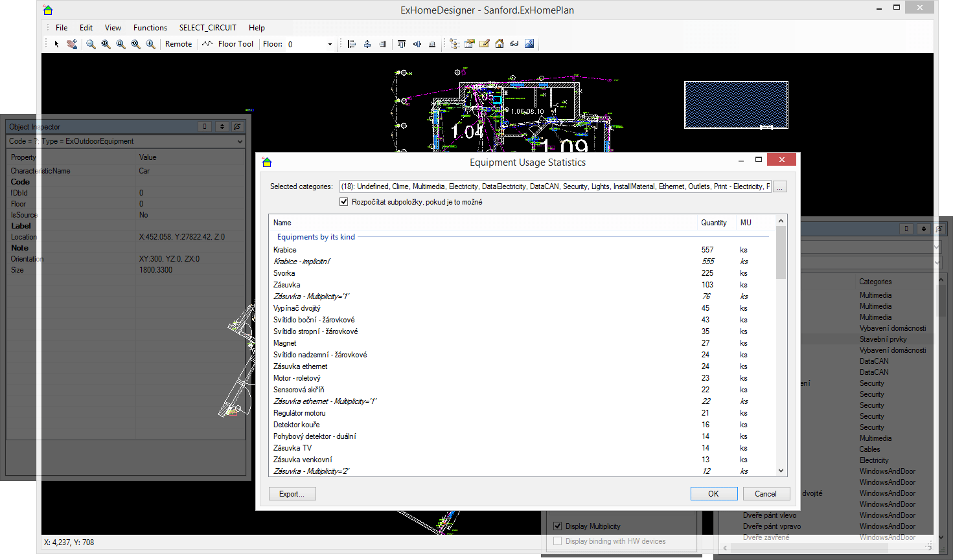
Task: Enable Display binding with HW devices
Action: pyautogui.click(x=558, y=541)
